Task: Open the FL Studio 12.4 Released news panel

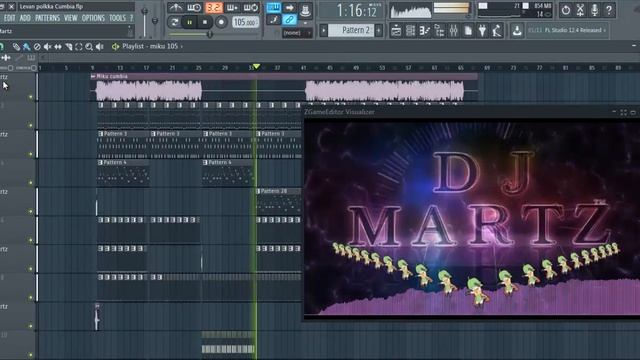Action: point(567,30)
